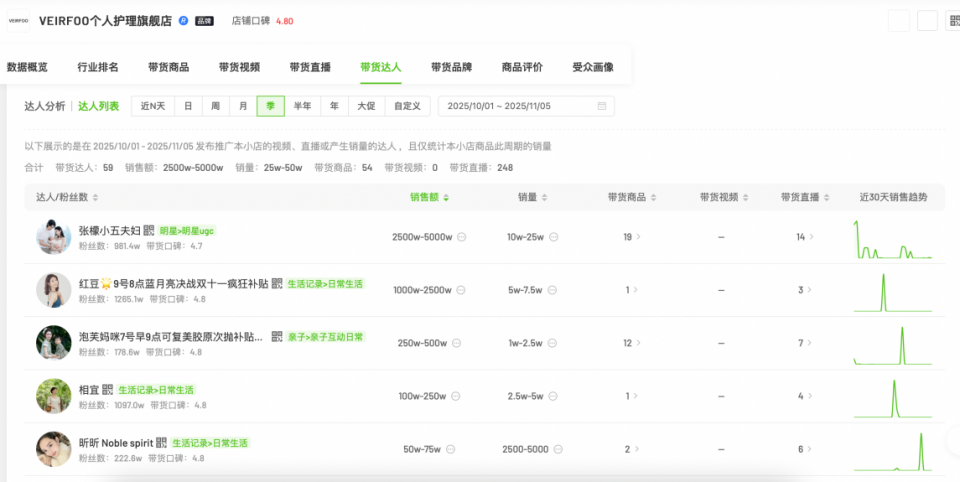Switch to the 数据概览 tab
960x482 pixels.
click(27, 67)
